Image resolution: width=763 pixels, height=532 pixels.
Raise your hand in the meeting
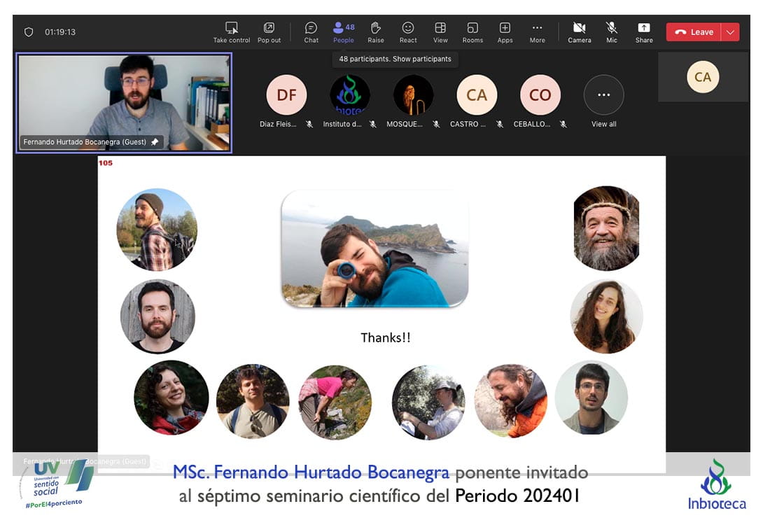tap(376, 32)
